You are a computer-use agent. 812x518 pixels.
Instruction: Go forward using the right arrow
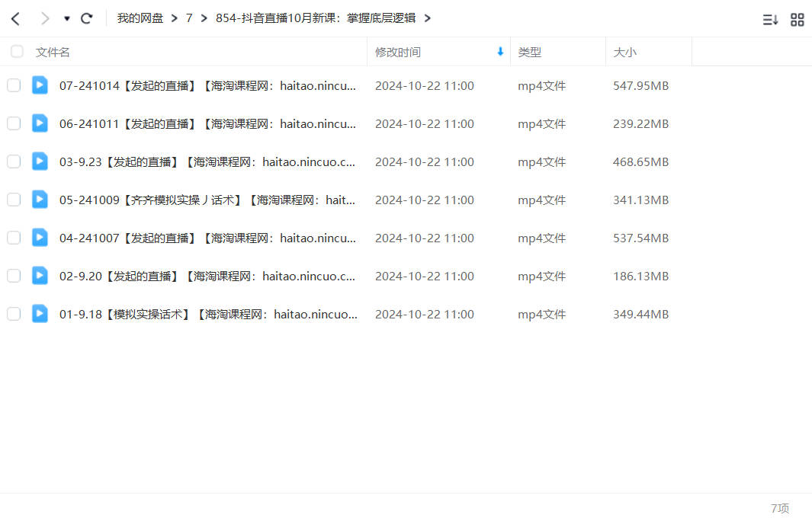point(45,19)
